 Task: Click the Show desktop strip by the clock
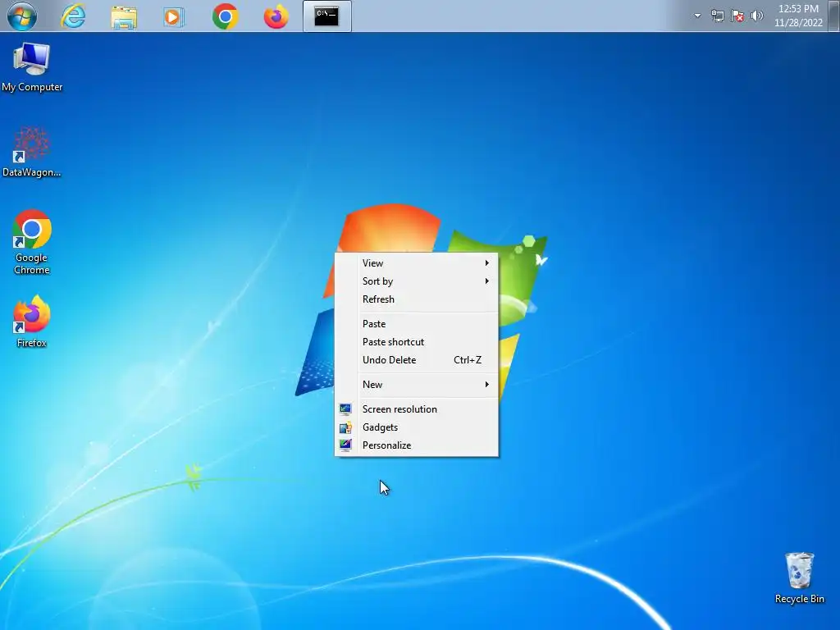[834, 16]
